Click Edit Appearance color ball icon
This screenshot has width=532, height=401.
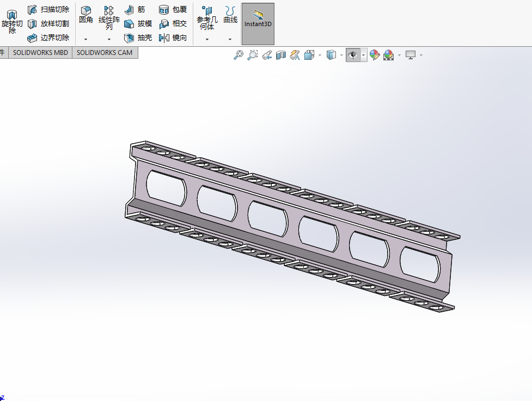[x=375, y=55]
